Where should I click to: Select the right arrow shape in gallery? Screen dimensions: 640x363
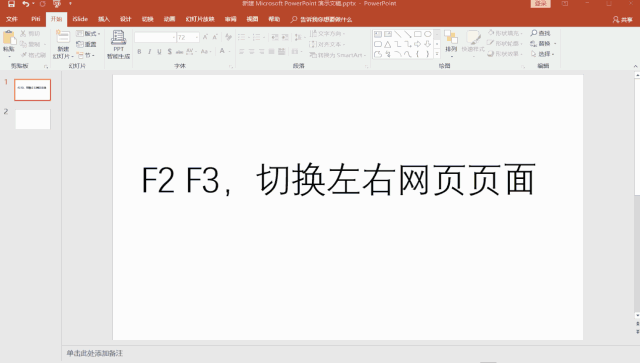click(x=418, y=44)
